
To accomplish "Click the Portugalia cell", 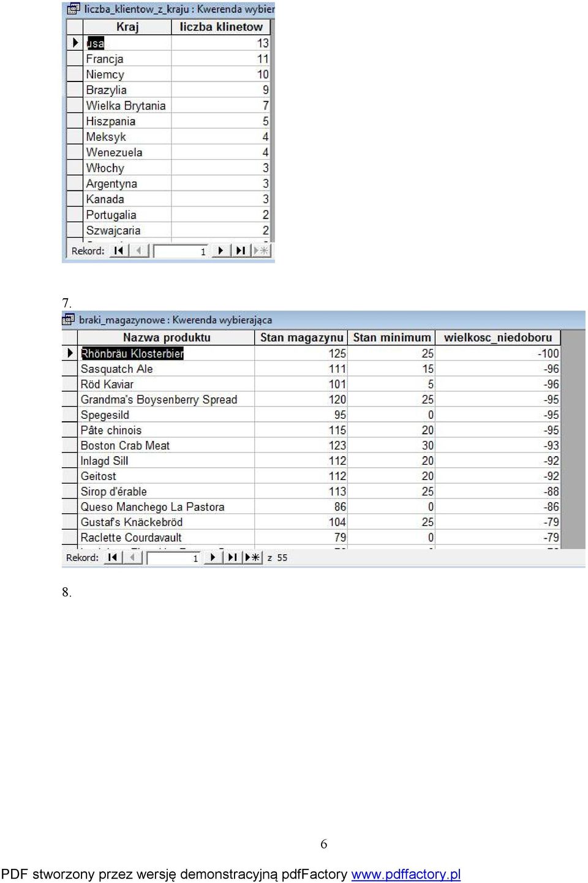I will tap(127, 215).
